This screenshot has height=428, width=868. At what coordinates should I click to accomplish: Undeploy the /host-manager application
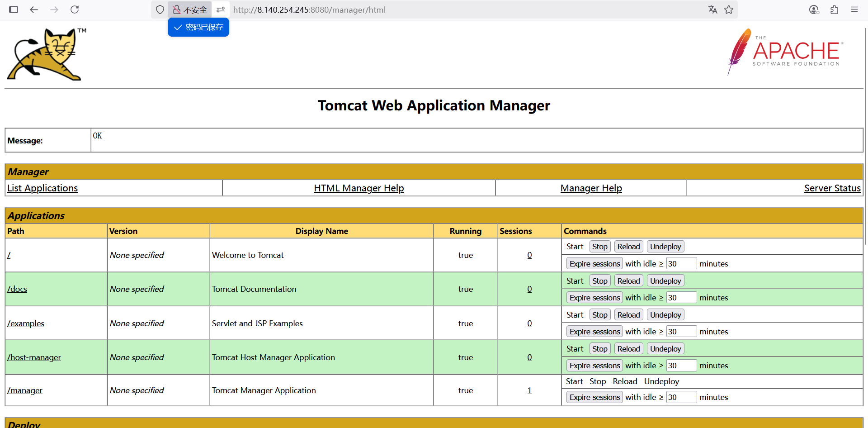[x=665, y=349]
